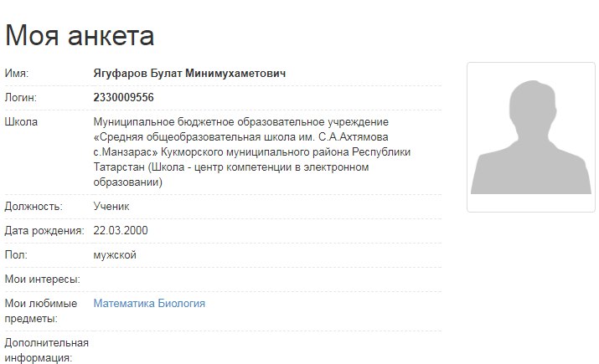
Task: Click the Имя field label
Action: click(x=17, y=74)
